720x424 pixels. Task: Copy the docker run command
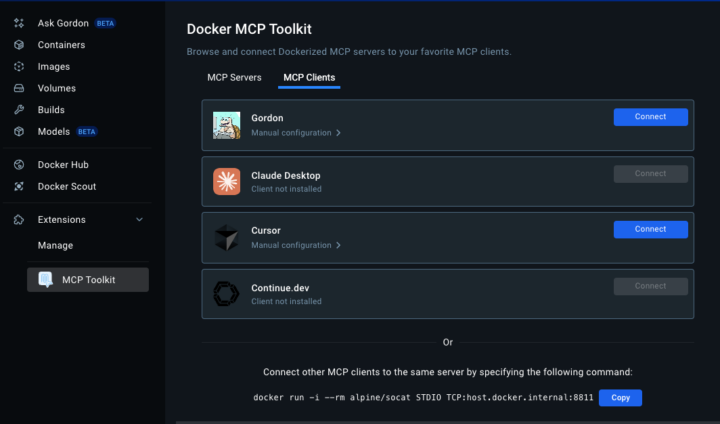coord(620,398)
